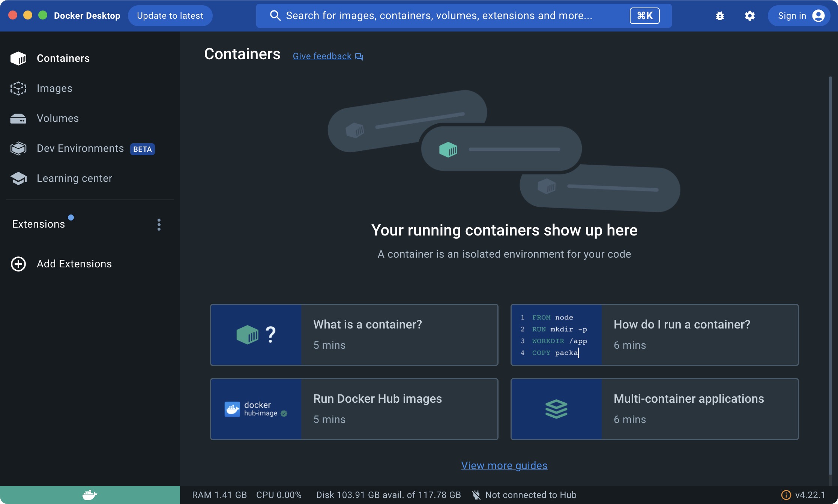Screen dimensions: 838x504
Task: Open the Multi-container applications guide
Action: click(x=655, y=409)
